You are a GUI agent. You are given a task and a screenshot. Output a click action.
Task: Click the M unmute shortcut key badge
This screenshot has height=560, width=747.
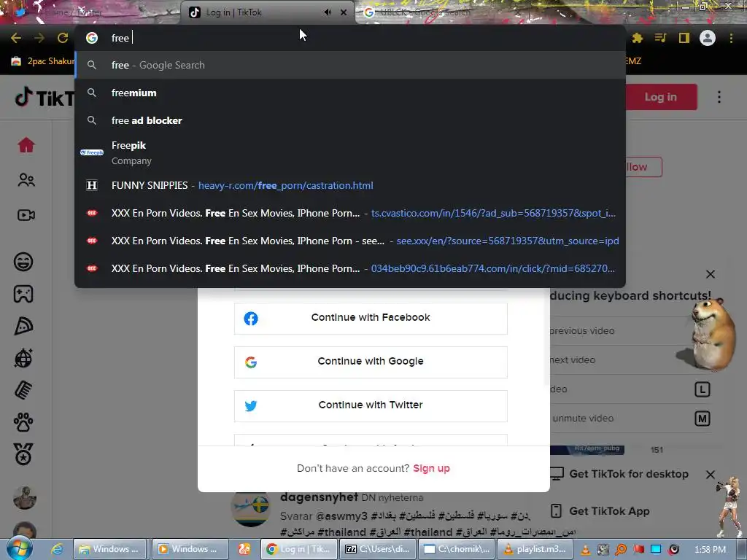702,419
